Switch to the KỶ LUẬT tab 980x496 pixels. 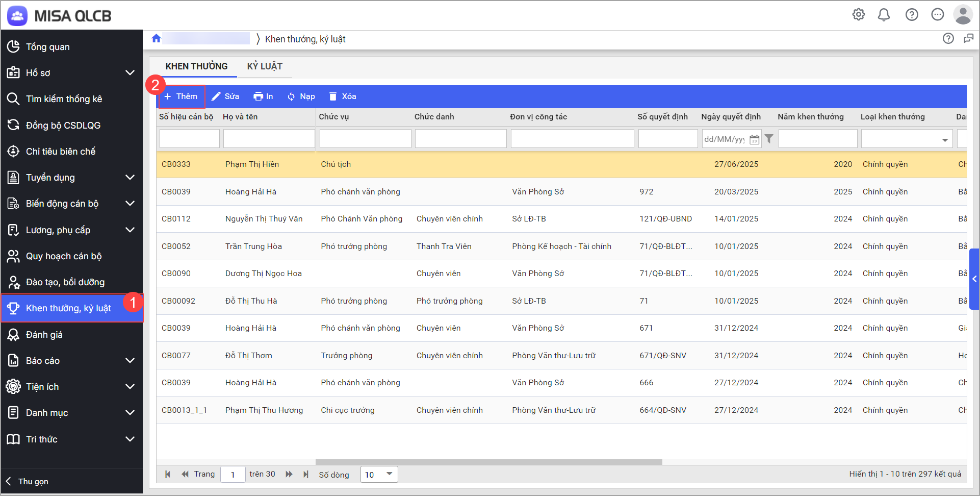[x=265, y=66]
